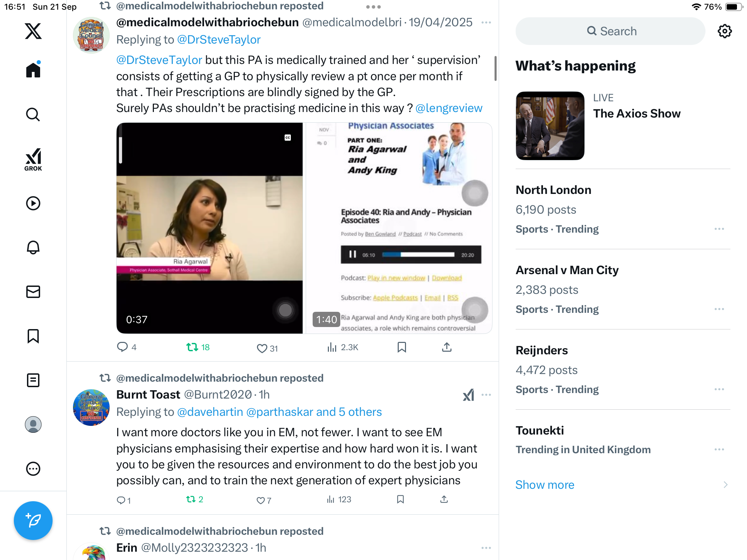Open Messages envelope in sidebar
Screen dimensions: 747x560
coord(33,292)
